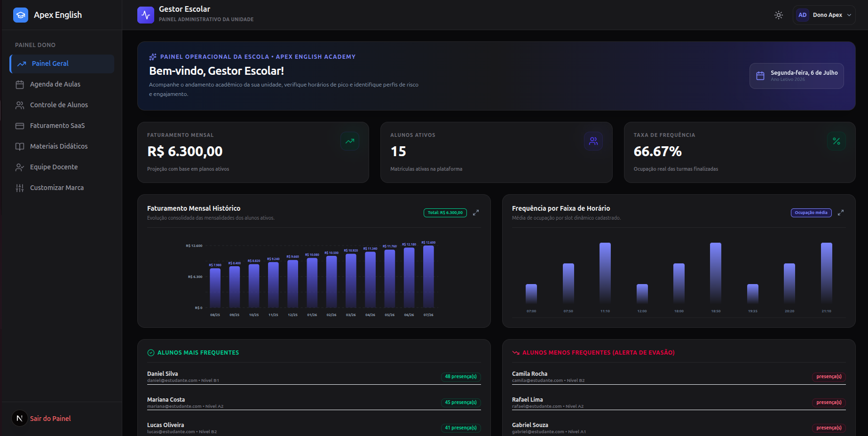
Task: Click the trending arrow icon on Faturamento Mensal card
Action: [350, 141]
